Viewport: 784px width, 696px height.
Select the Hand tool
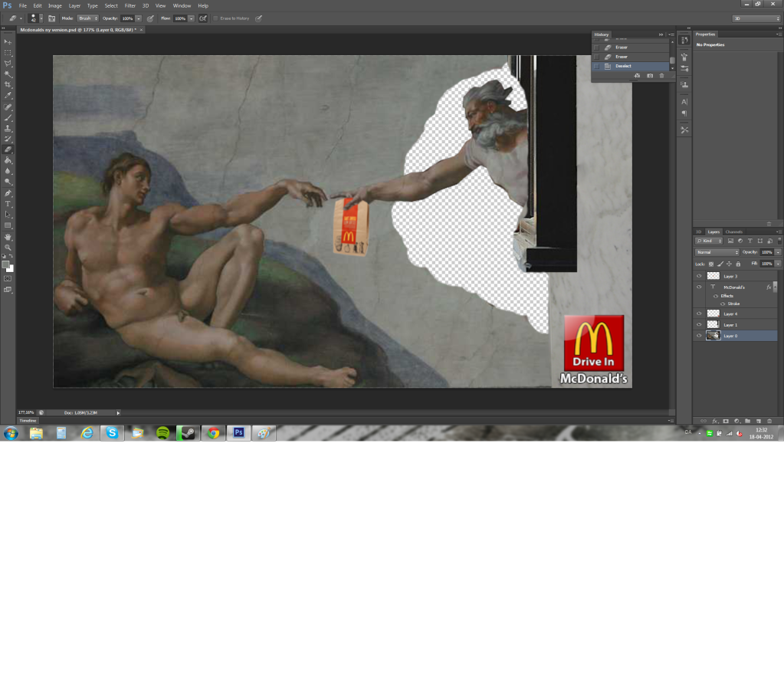[8, 237]
